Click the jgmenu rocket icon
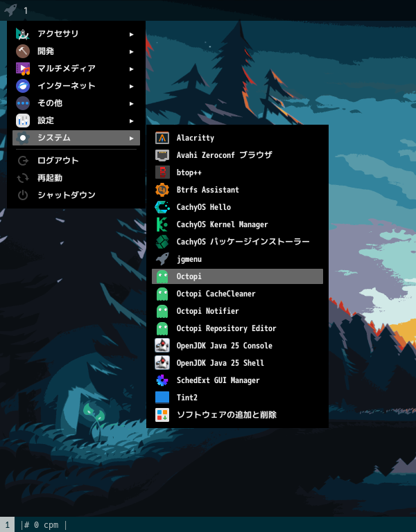Image resolution: width=416 pixels, height=532 pixels. 162,259
